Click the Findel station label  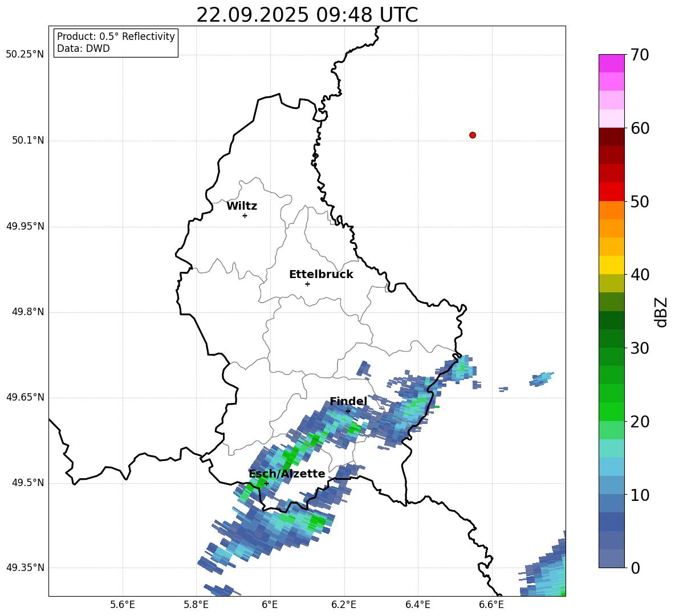tap(348, 401)
